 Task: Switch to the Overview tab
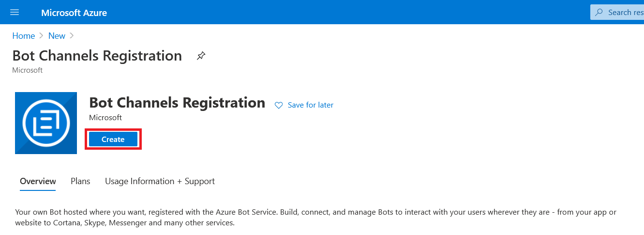pos(38,181)
